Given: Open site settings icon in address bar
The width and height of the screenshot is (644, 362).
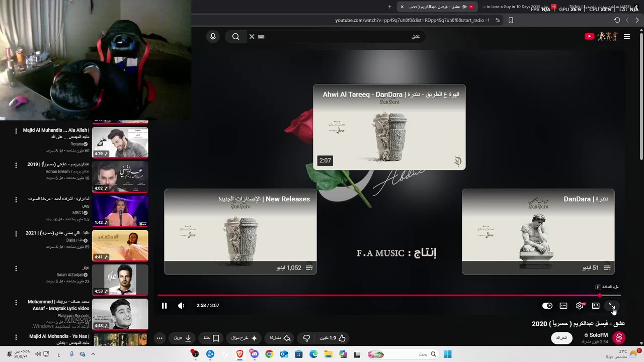Looking at the screenshot, I should point(498,20).
